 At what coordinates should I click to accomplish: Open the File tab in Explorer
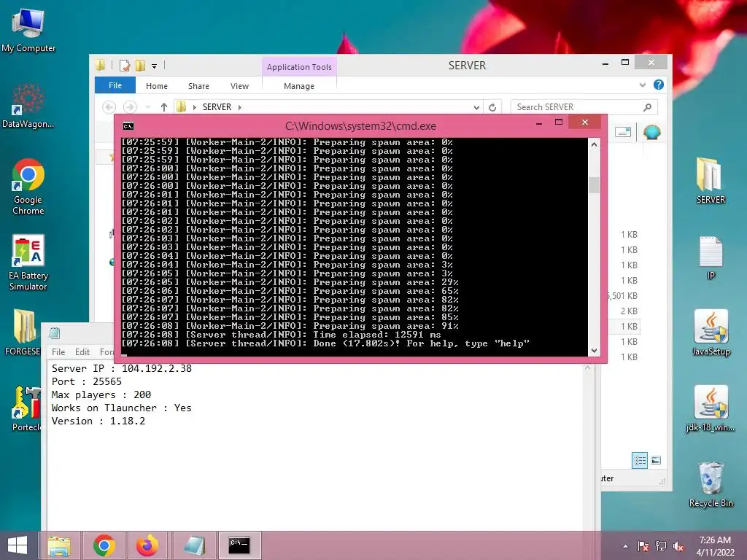coord(115,85)
